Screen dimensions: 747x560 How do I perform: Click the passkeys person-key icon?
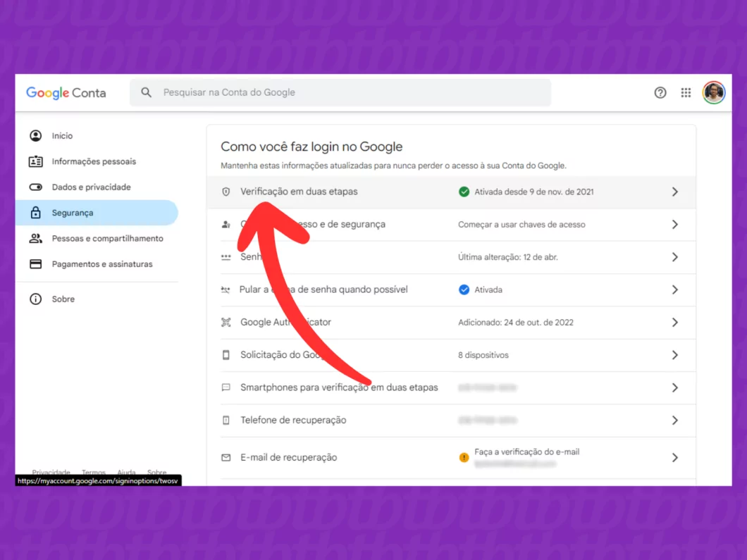coord(226,224)
